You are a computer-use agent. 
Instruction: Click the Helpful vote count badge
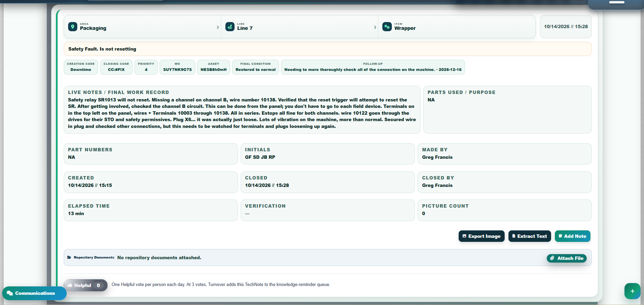pos(98,285)
